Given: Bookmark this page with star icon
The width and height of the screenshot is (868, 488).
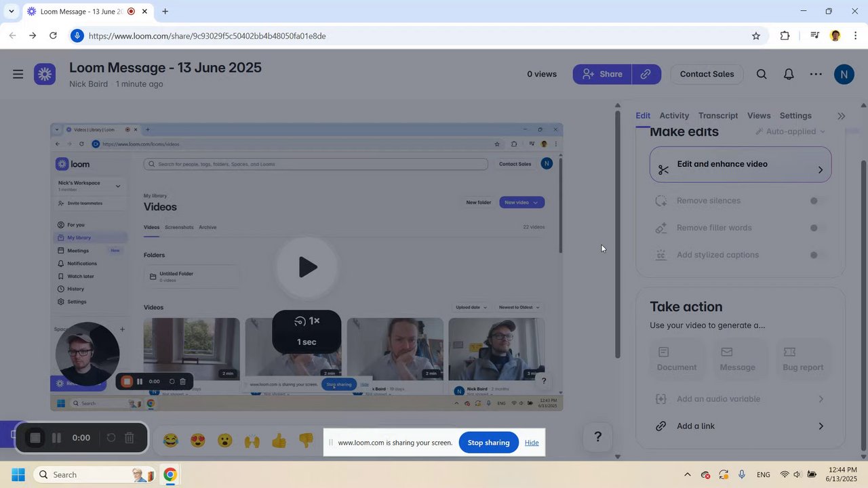Looking at the screenshot, I should click(x=756, y=36).
